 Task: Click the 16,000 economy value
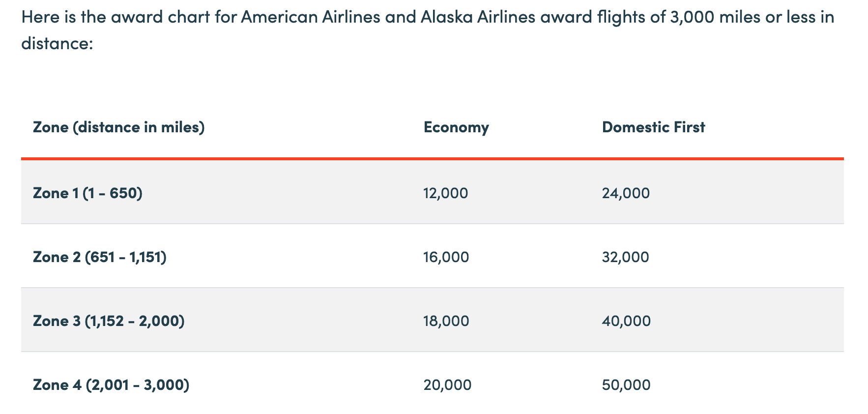click(x=446, y=257)
